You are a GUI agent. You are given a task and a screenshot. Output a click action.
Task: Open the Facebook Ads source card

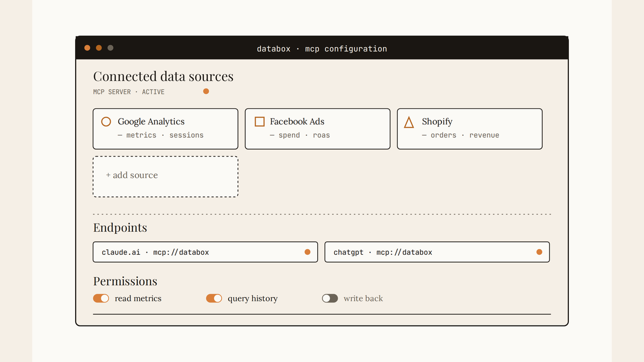[x=318, y=129]
